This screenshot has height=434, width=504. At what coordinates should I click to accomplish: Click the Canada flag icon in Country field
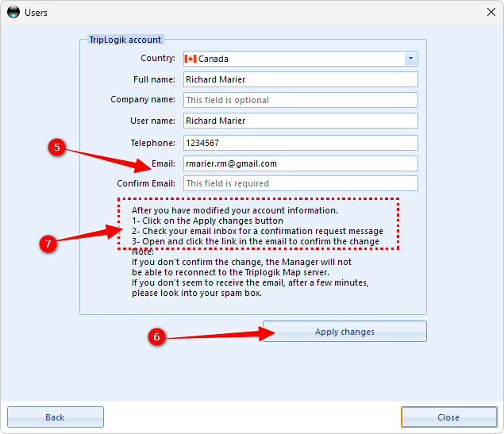point(190,59)
